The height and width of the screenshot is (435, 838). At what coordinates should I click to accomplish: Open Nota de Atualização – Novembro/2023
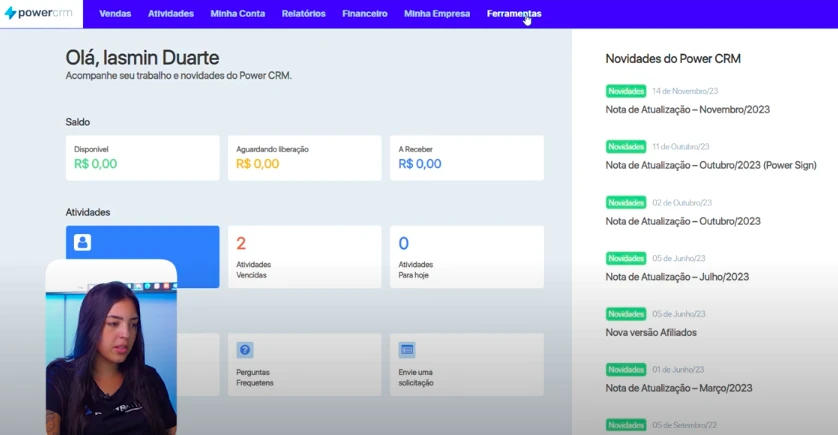[x=687, y=110]
